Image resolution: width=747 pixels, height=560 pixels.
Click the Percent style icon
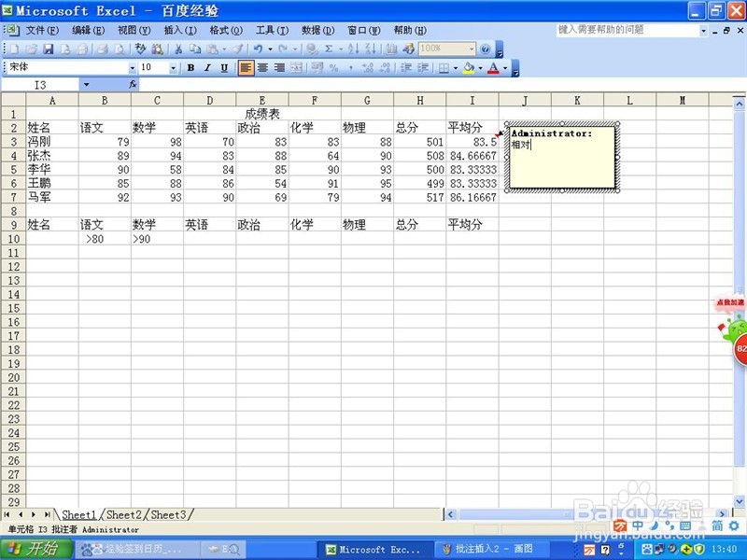click(x=333, y=68)
